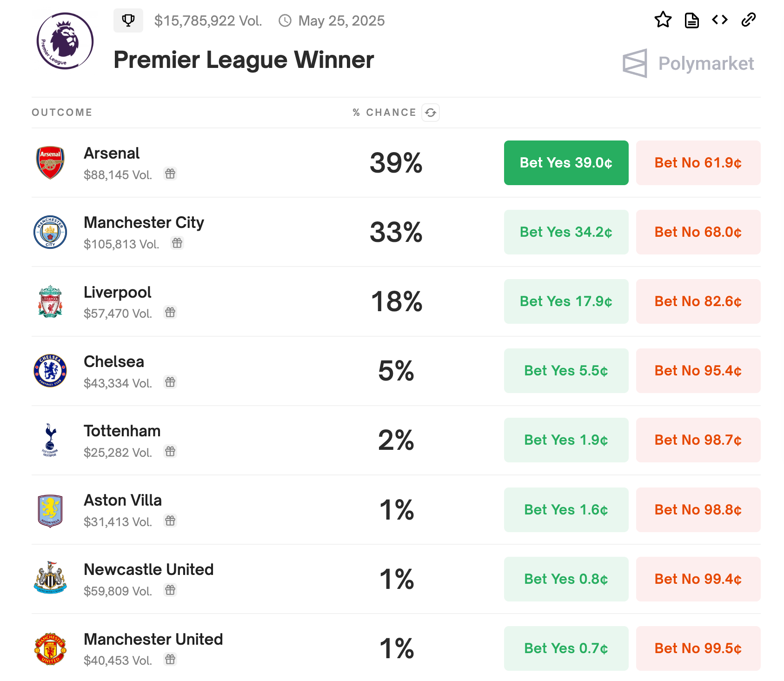Click Liverpool's gift rewards icon
The image size is (784, 681).
pos(170,313)
